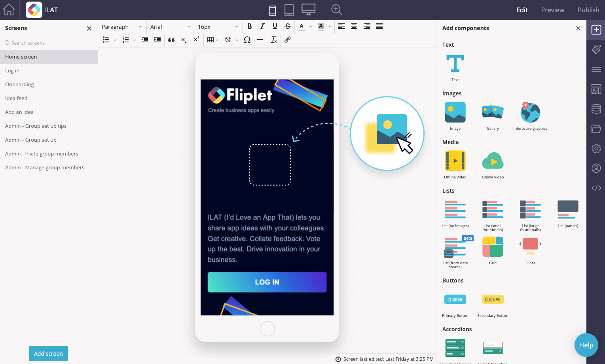Switch to desktop device preview
Image resolution: width=605 pixels, height=364 pixels.
(309, 9)
